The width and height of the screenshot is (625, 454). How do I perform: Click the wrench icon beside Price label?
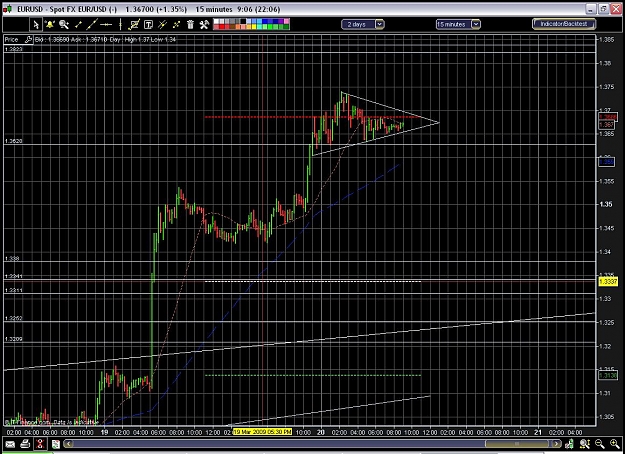(28, 39)
